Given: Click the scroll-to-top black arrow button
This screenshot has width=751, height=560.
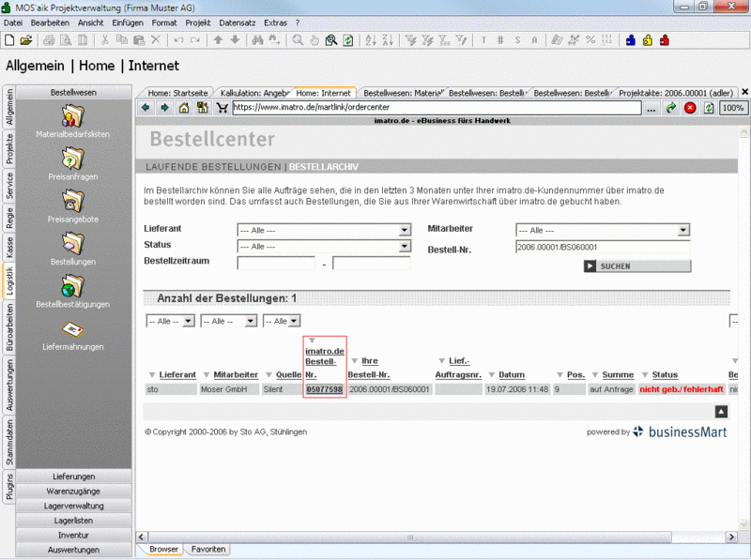Looking at the screenshot, I should point(721,411).
